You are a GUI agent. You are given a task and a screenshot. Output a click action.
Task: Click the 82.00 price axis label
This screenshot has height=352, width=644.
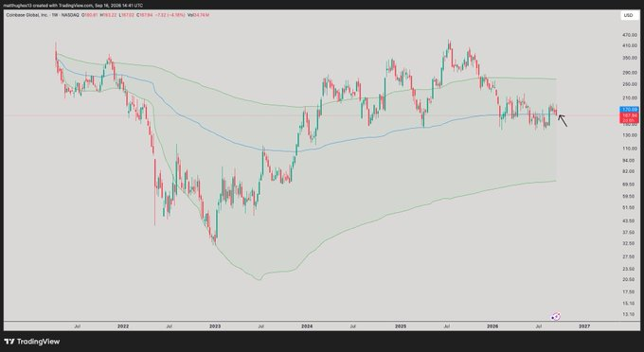pyautogui.click(x=629, y=171)
